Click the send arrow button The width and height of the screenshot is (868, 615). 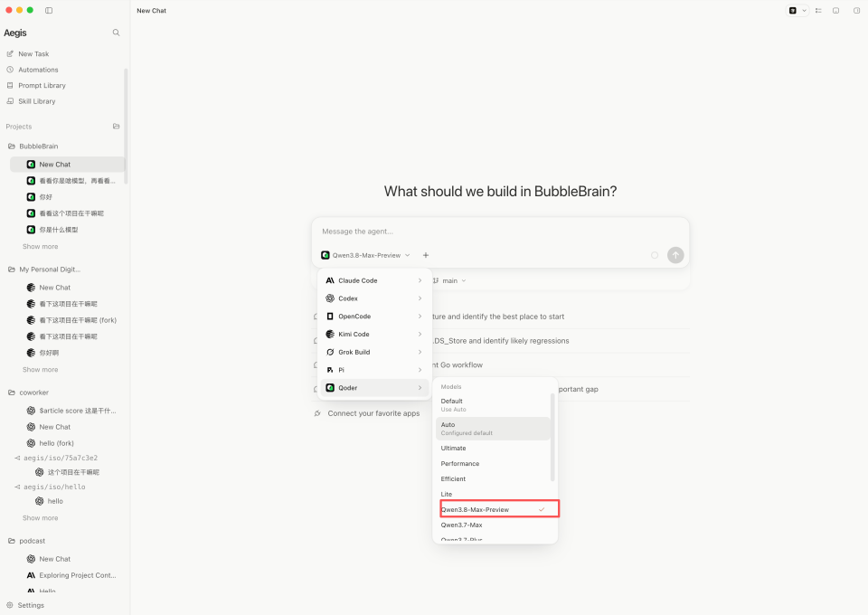[x=675, y=255]
